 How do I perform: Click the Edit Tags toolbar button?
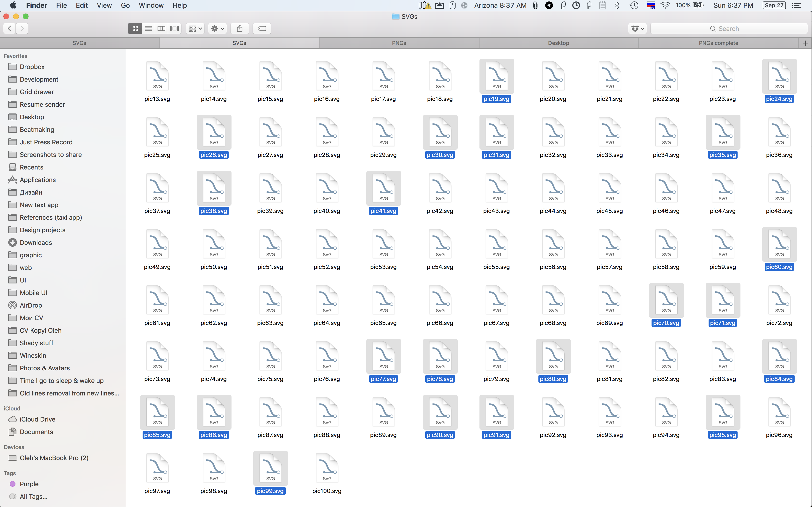click(x=262, y=28)
